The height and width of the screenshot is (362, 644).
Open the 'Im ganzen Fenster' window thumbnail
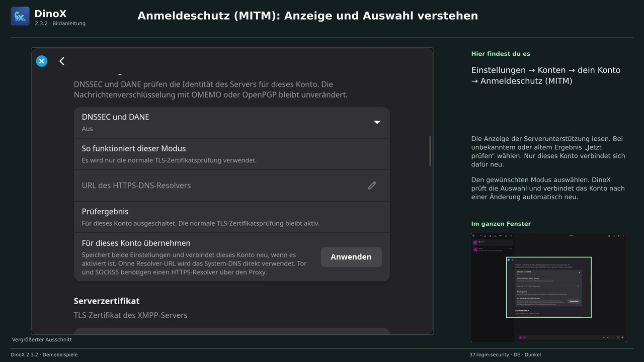pyautogui.click(x=548, y=287)
